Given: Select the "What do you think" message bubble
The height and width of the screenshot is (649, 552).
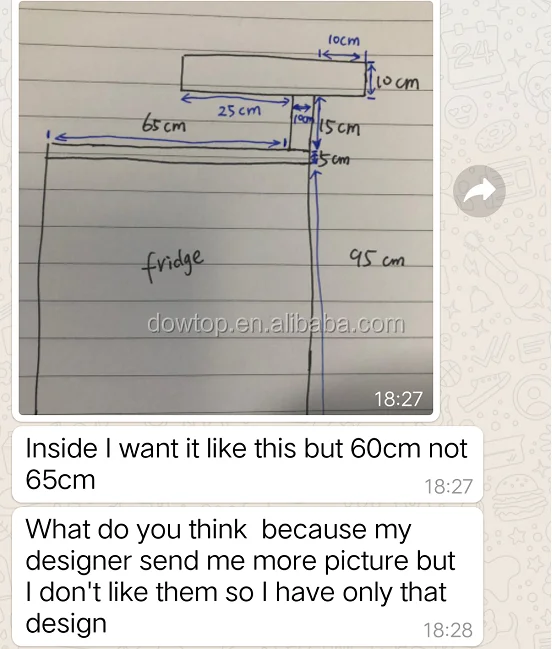Looking at the screenshot, I should [x=247, y=577].
